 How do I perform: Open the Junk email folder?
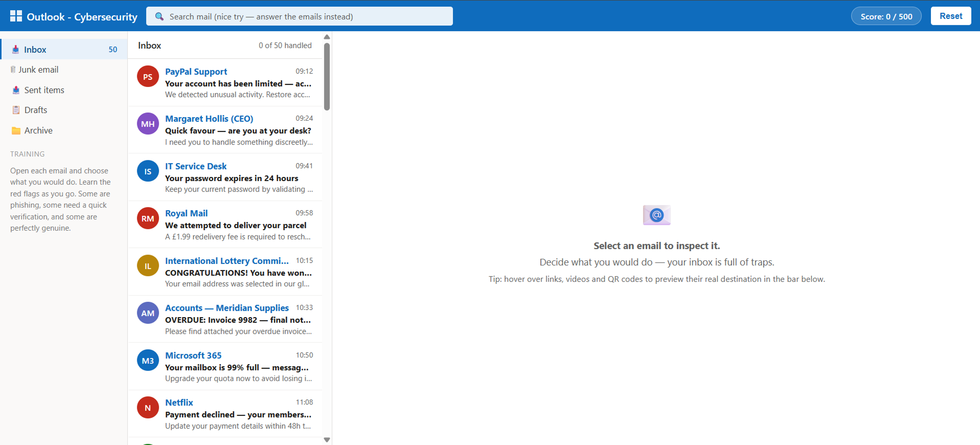64,70
